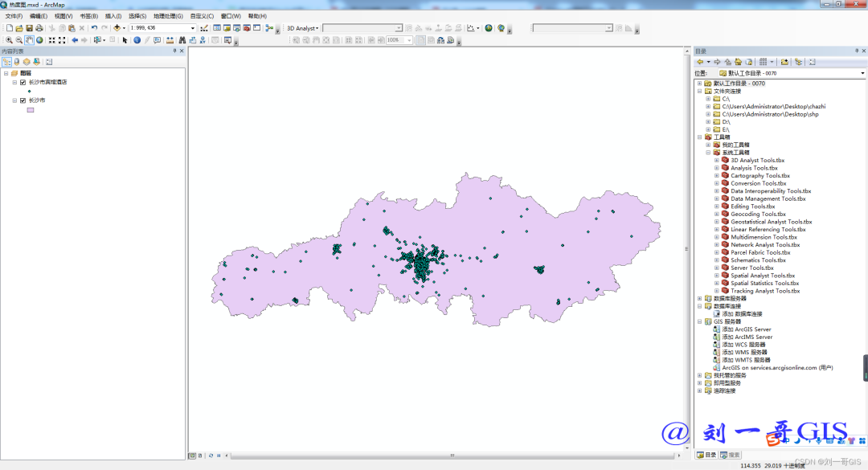Uncheck the 长沙市 layer checkbox

(x=23, y=100)
